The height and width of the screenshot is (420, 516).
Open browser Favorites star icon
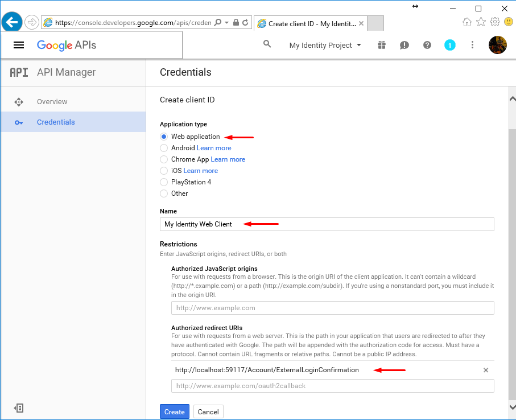481,22
